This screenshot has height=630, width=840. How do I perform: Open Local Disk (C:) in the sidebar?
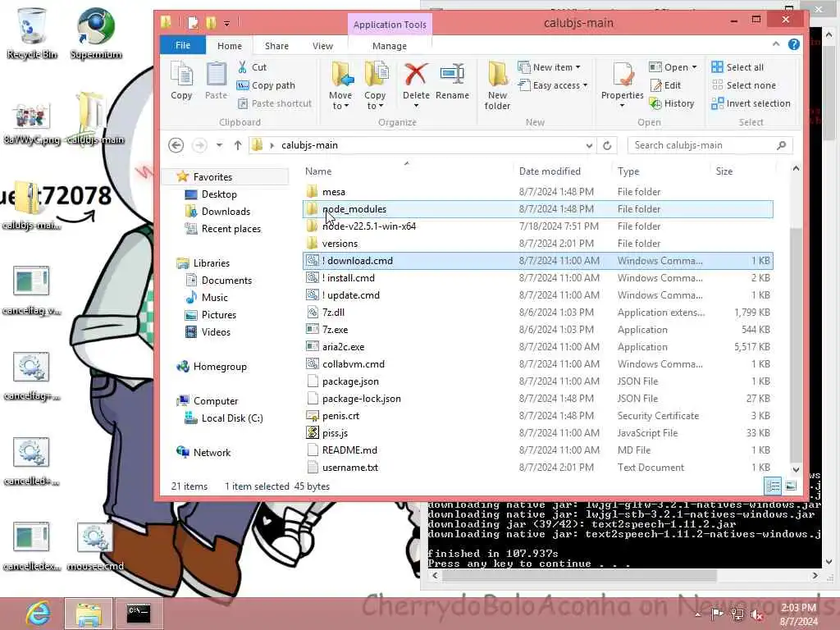(x=232, y=418)
